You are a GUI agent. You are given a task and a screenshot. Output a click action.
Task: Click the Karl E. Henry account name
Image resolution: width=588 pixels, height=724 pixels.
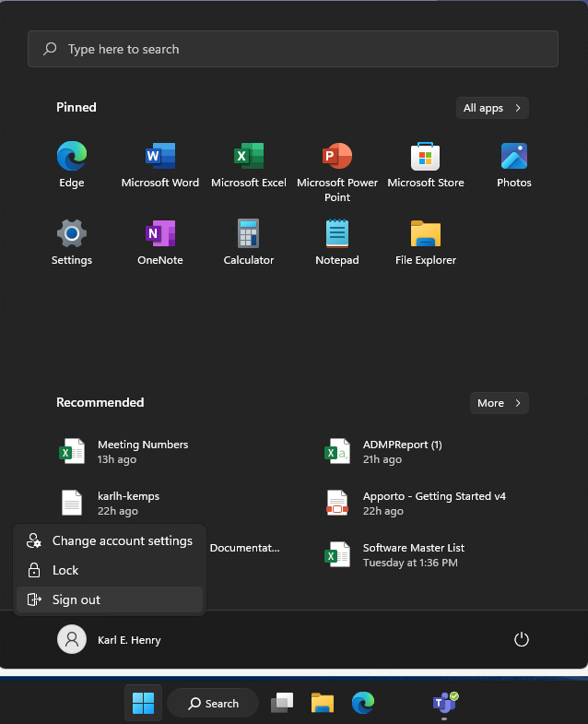[129, 640]
